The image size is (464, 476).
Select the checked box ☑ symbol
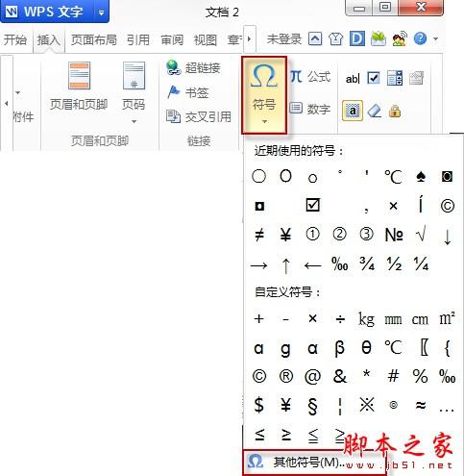click(312, 205)
